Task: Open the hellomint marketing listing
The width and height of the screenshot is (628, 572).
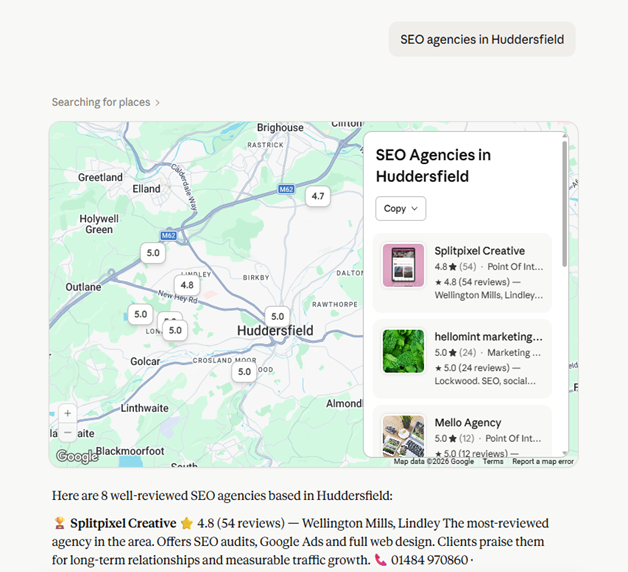Action: click(462, 359)
